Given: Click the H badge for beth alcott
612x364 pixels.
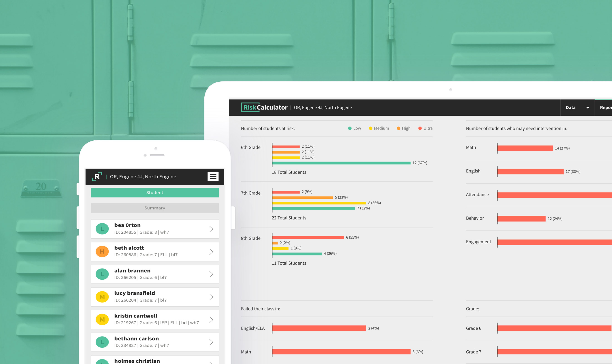Looking at the screenshot, I should (102, 252).
